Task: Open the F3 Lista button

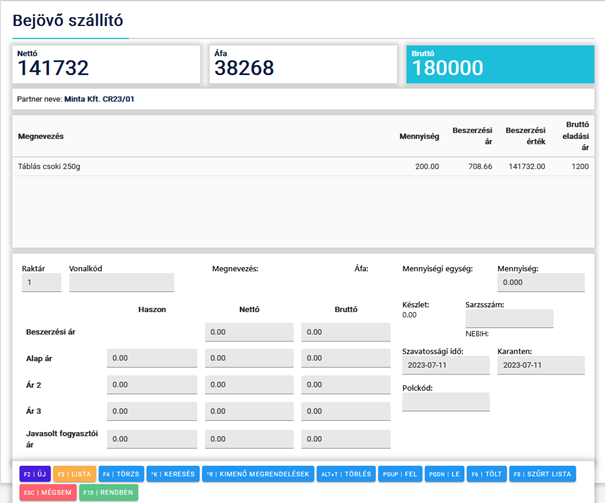Action: pos(75,474)
